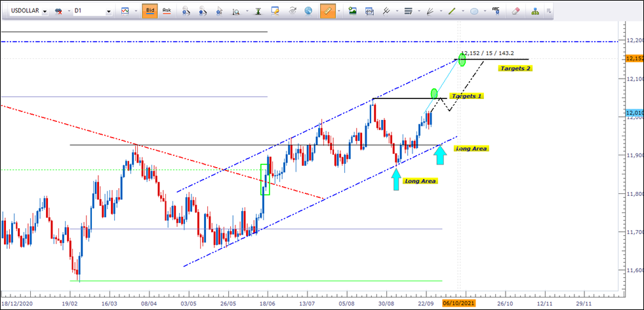Click the horizontal lines tool icon
This screenshot has height=310, width=644.
(409, 11)
